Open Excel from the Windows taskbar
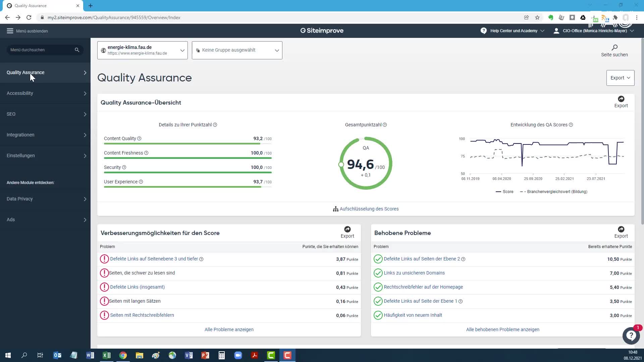The width and height of the screenshot is (644, 362). (x=107, y=355)
